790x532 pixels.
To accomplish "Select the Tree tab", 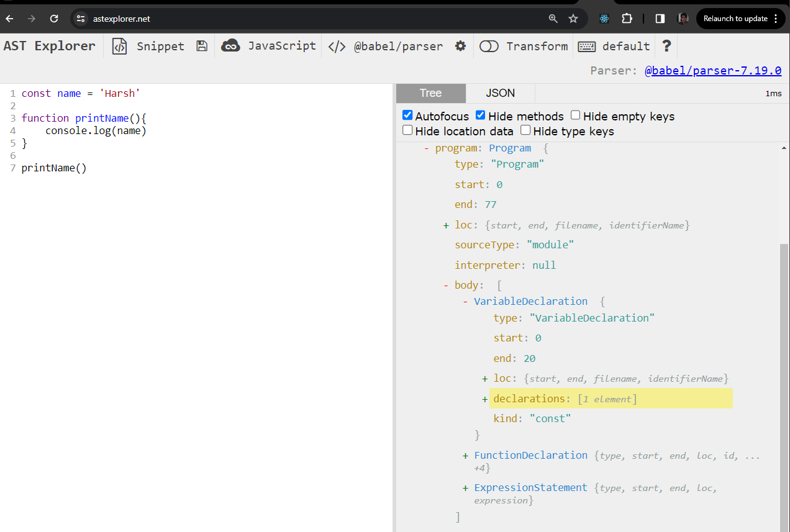I will [x=430, y=92].
